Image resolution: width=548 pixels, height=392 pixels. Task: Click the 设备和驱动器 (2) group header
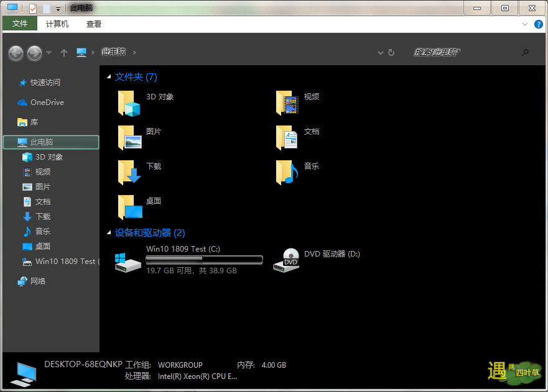[x=150, y=233]
